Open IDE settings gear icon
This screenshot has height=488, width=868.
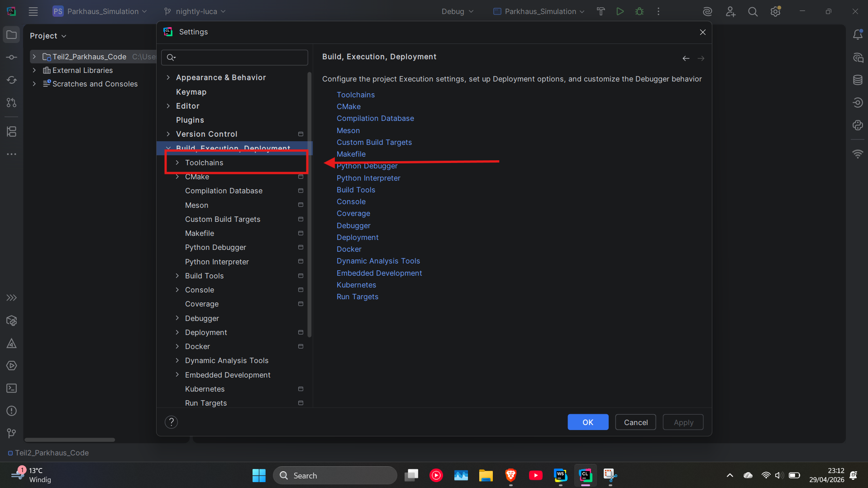(x=776, y=11)
